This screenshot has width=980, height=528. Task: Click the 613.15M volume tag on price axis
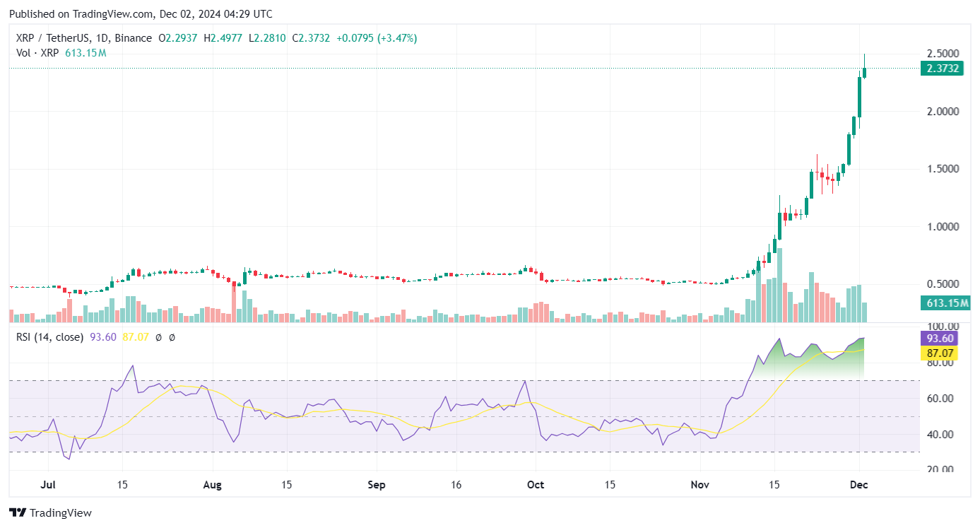pos(947,303)
